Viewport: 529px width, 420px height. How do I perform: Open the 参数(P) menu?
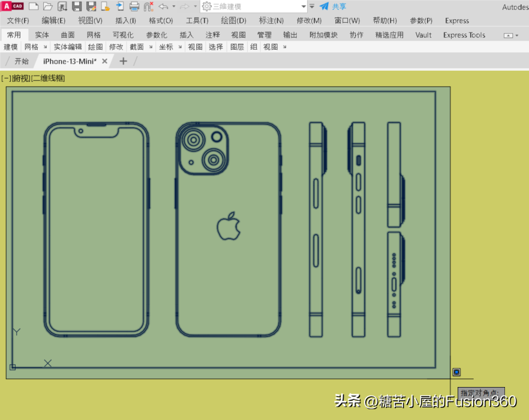pyautogui.click(x=421, y=20)
